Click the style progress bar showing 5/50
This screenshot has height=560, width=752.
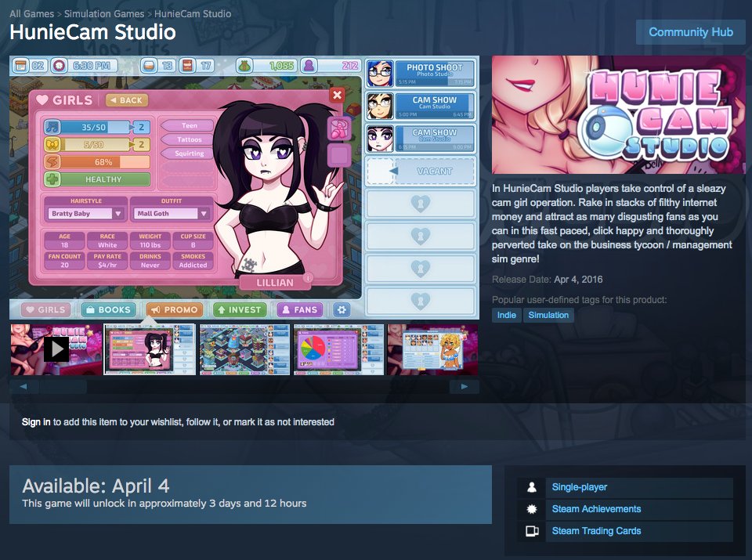94,144
